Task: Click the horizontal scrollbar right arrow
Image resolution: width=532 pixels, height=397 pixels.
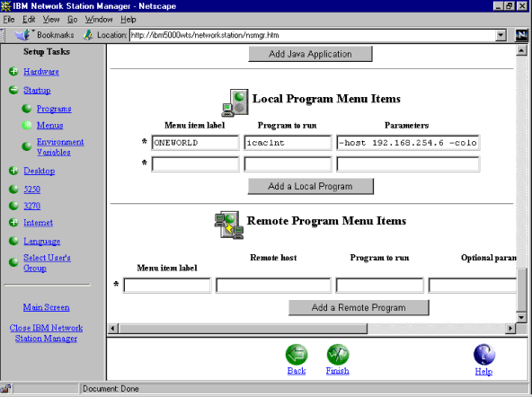Action: [x=510, y=328]
